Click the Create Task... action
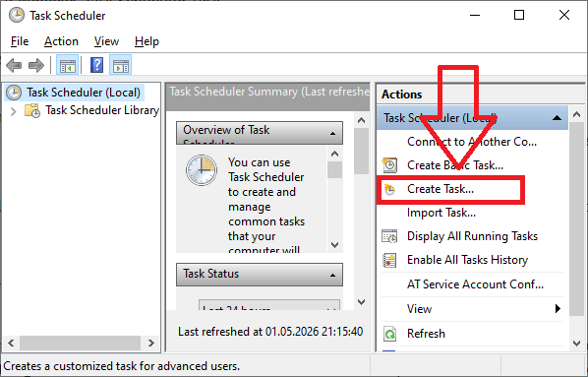The height and width of the screenshot is (377, 588). (x=441, y=189)
